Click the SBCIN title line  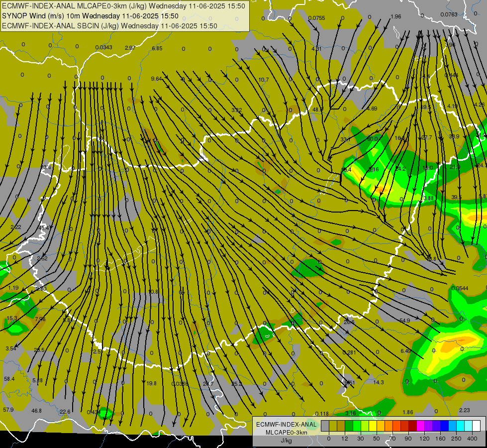click(109, 26)
